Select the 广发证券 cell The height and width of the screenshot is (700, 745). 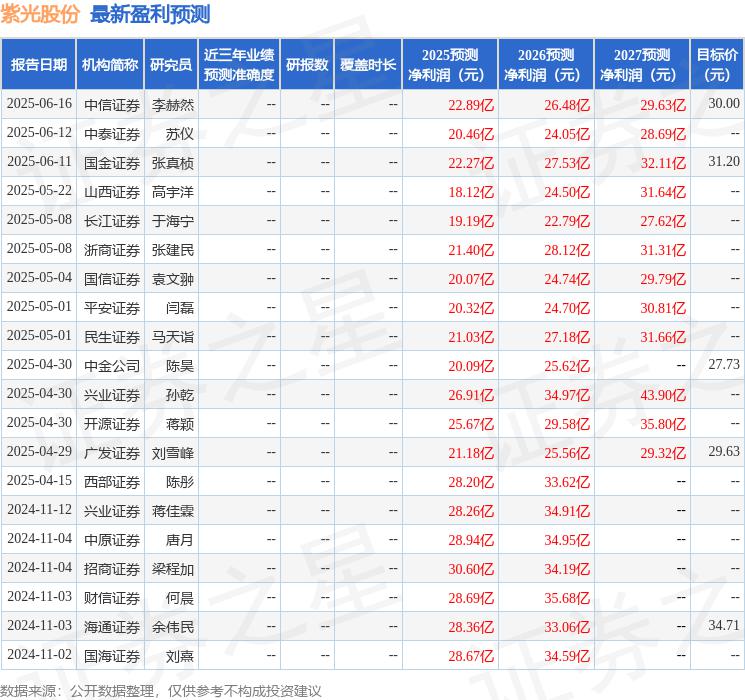click(x=112, y=453)
